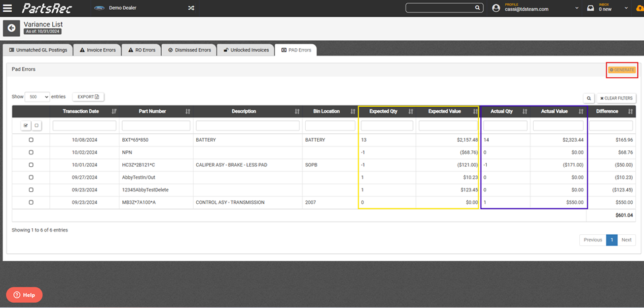644x308 pixels.
Task: Focus the Actual Value filter field
Action: click(x=558, y=125)
